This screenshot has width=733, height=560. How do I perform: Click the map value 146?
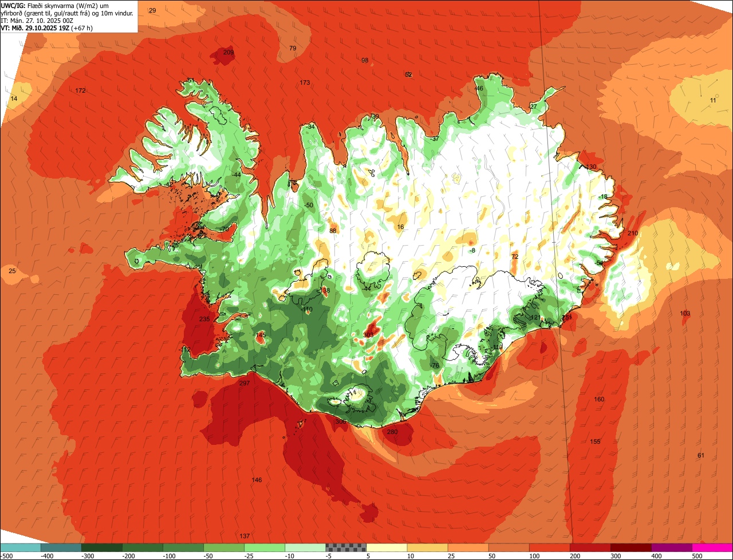257,480
